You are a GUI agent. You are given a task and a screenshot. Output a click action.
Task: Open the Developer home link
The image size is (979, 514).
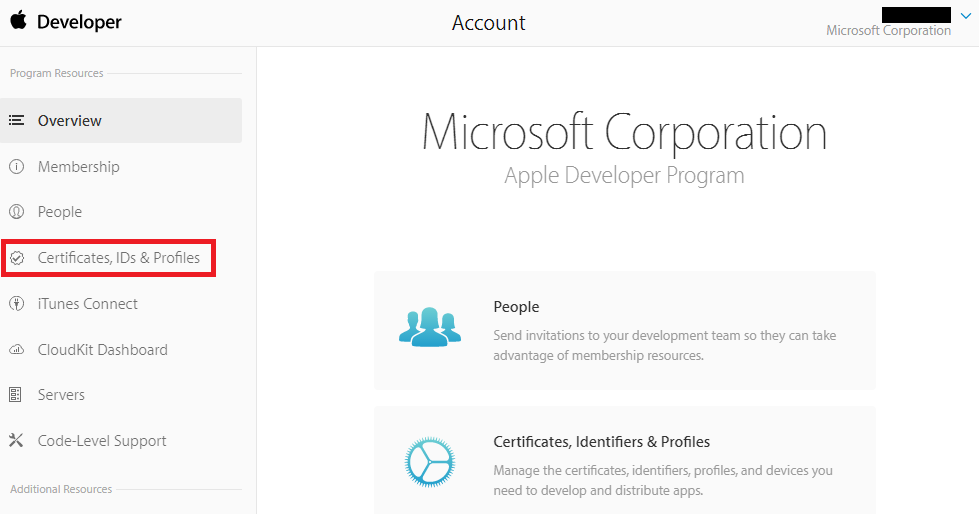pyautogui.click(x=79, y=22)
